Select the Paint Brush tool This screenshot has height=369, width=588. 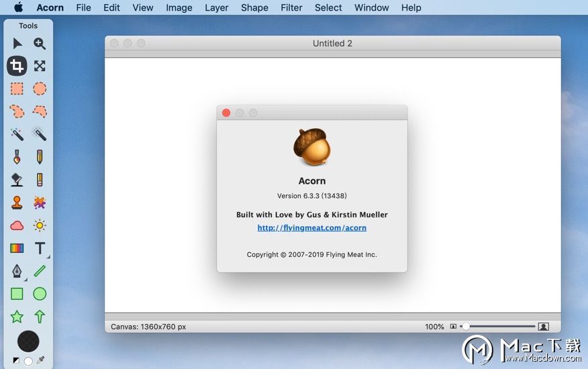coord(17,157)
